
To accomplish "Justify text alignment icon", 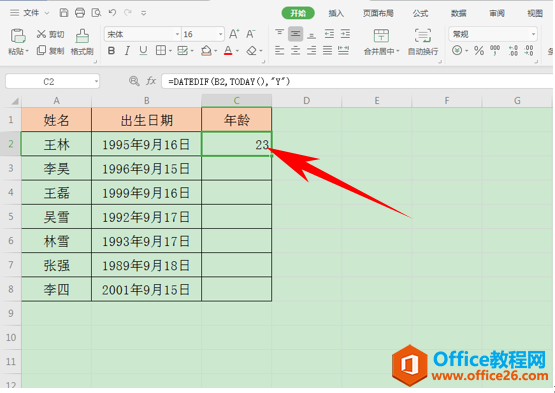I will (327, 51).
